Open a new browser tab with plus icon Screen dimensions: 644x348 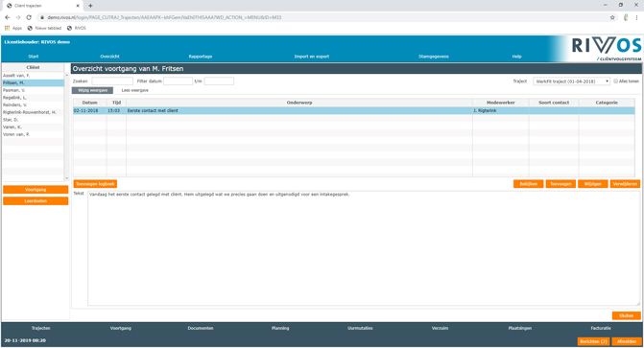coord(90,6)
